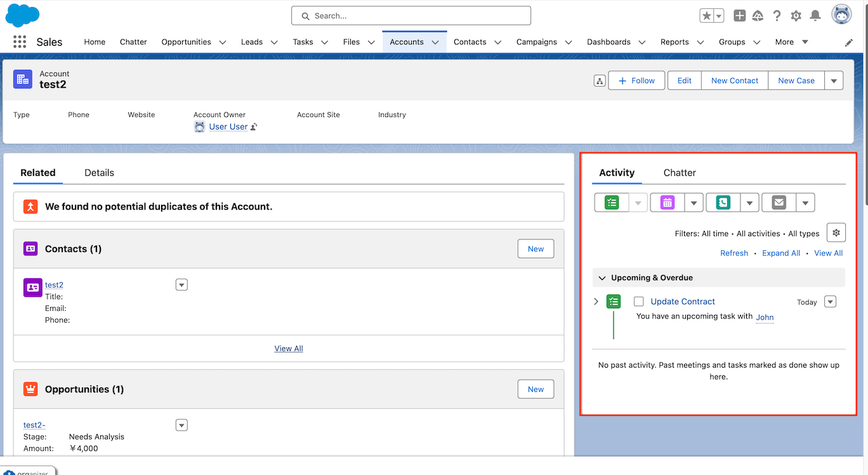Click the test2 contact row icon
The image size is (868, 475).
33,288
